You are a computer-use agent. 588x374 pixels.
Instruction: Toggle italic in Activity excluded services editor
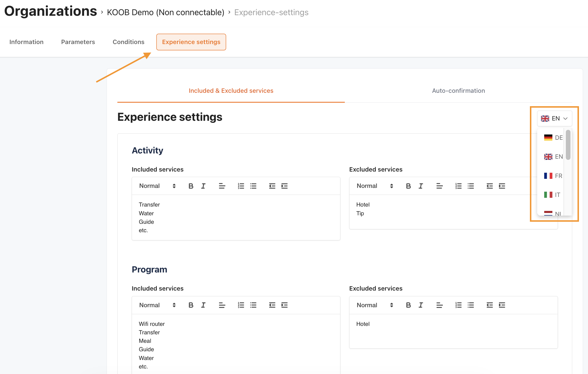click(x=421, y=186)
